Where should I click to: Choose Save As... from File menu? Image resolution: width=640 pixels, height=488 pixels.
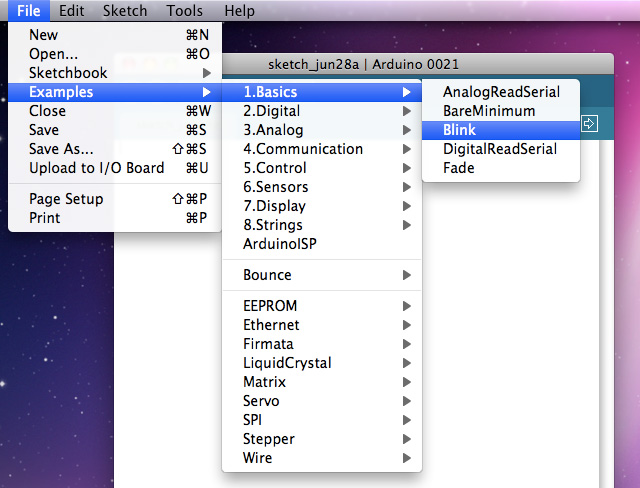click(61, 149)
